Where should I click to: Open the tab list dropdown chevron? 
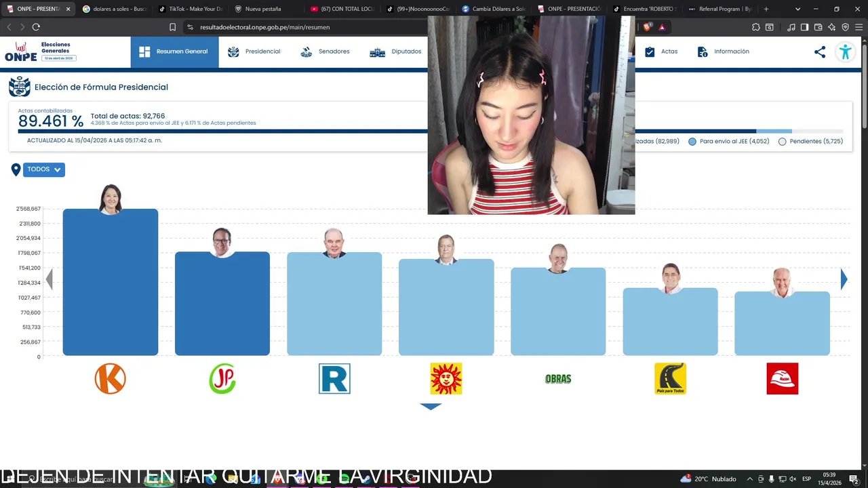click(x=797, y=9)
